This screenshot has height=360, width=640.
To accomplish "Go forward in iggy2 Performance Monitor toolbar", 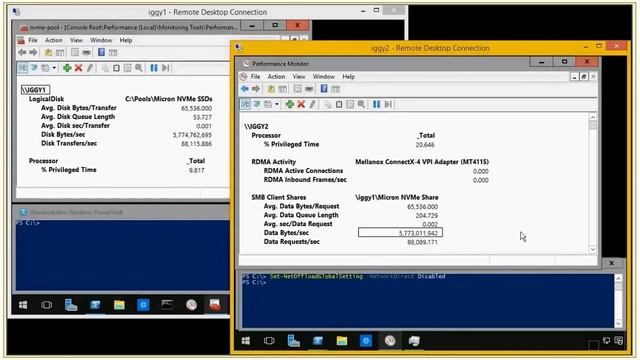I will click(256, 89).
